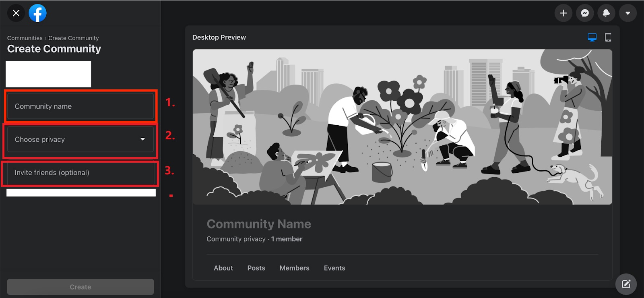The height and width of the screenshot is (298, 644).
Task: Switch to desktop preview monitor icon
Action: pyautogui.click(x=592, y=37)
